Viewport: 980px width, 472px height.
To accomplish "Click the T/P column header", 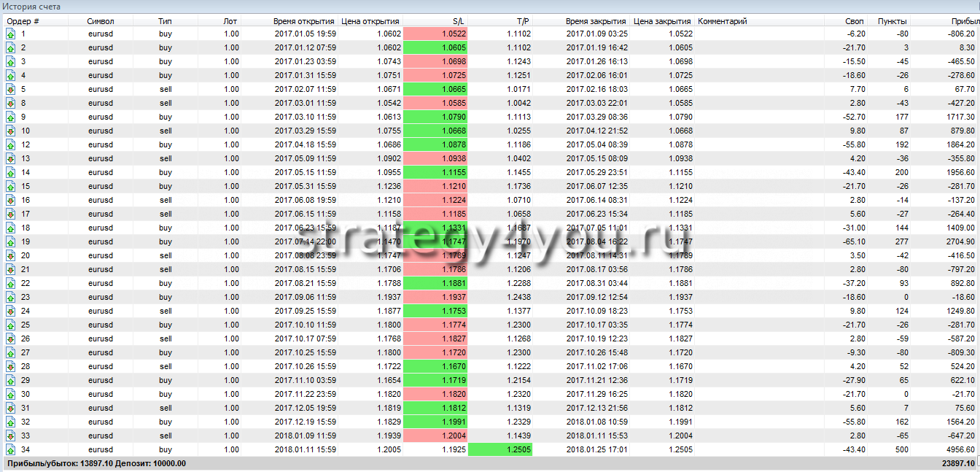I will coord(522,21).
